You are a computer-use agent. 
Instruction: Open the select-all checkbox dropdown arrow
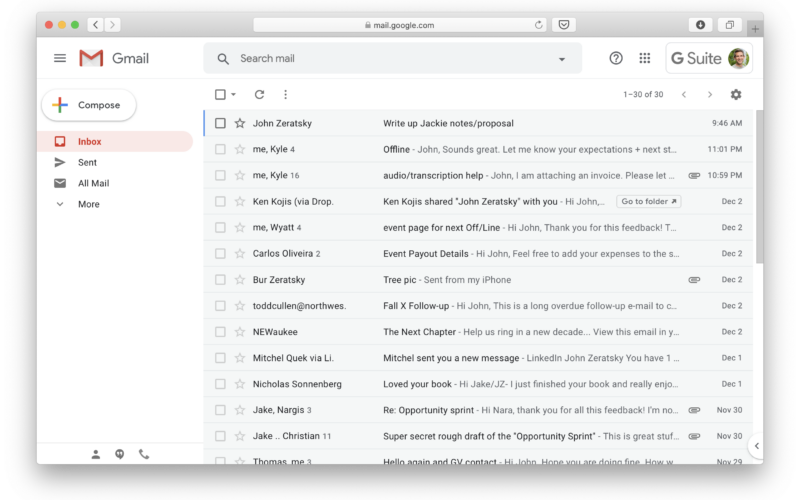pos(234,95)
